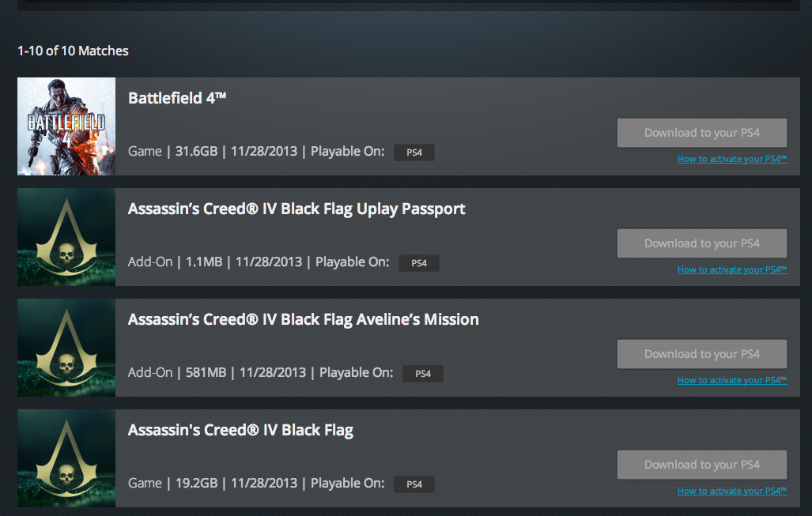Open the Black Flag Aveline's Mission title
This screenshot has height=516, width=812.
coord(304,319)
